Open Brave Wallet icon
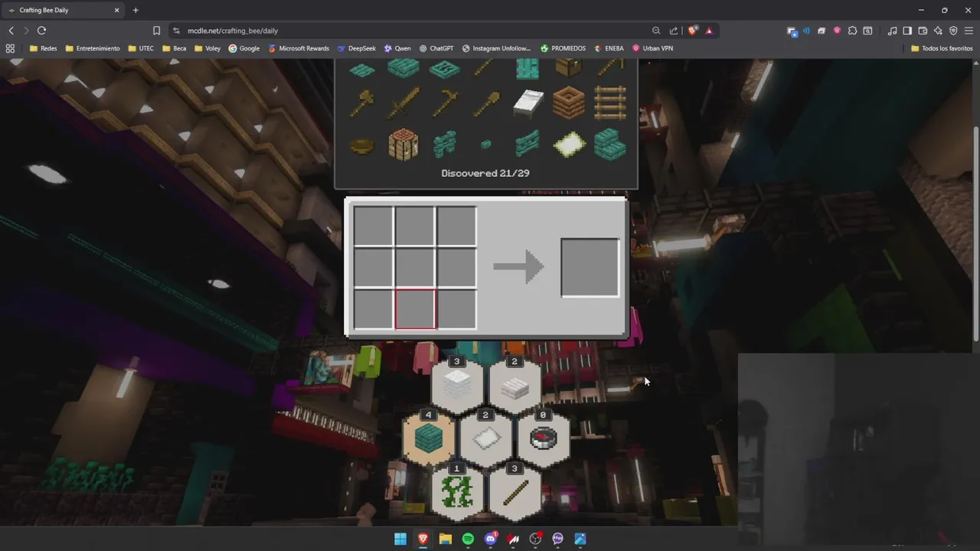Image resolution: width=980 pixels, height=551 pixels. (923, 31)
